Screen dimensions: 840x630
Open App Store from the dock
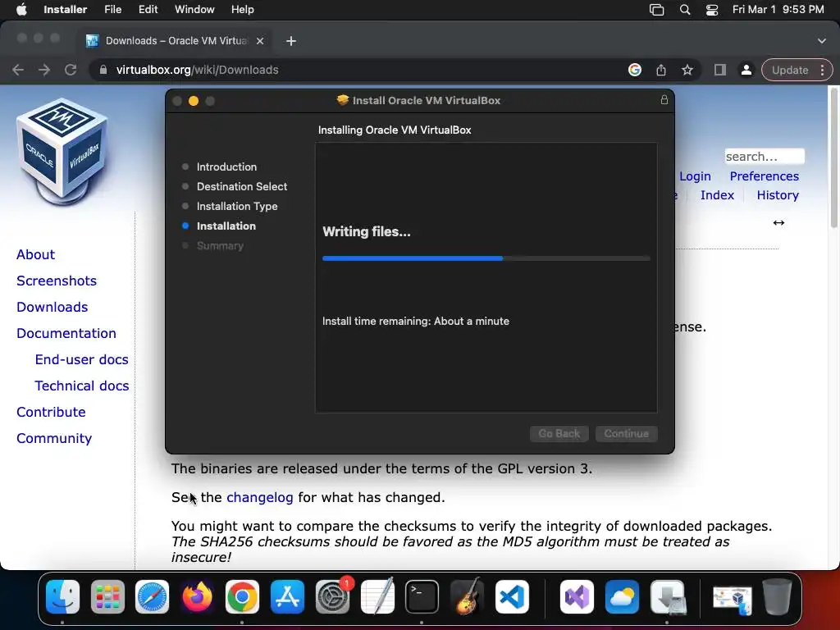point(287,596)
